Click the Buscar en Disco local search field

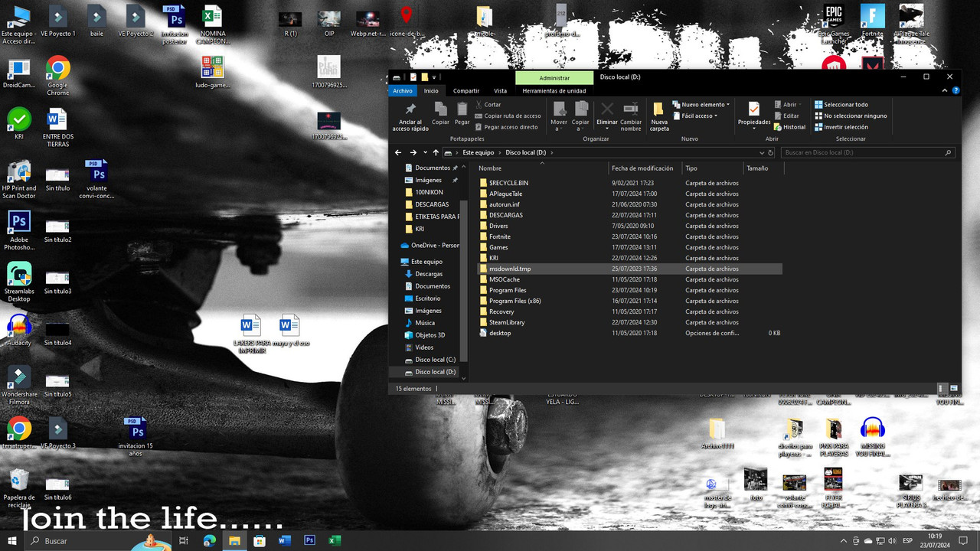point(868,152)
